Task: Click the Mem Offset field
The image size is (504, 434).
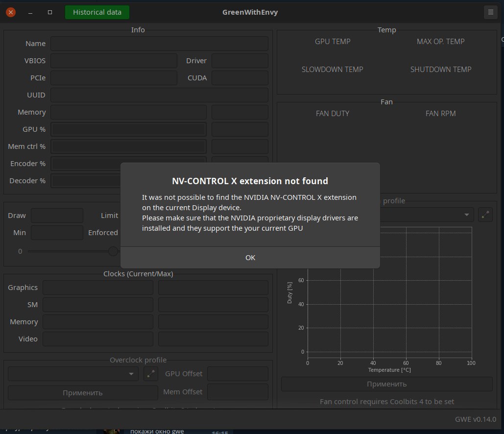Action: [x=238, y=392]
